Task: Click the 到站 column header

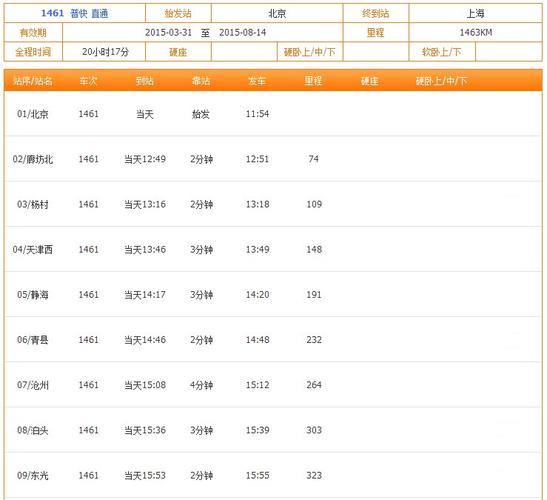Action: pyautogui.click(x=145, y=81)
